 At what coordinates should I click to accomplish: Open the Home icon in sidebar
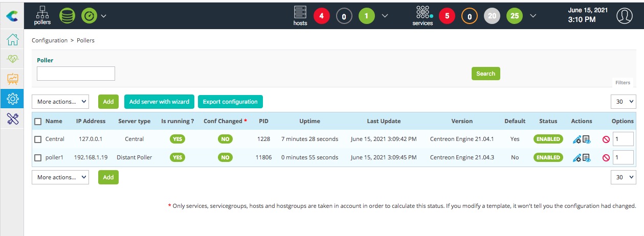12,39
